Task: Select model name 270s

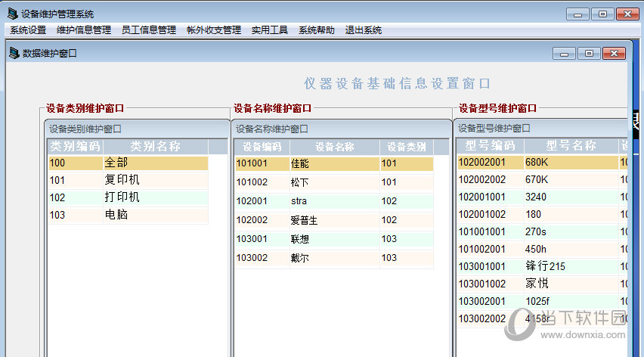Action: tap(571, 231)
